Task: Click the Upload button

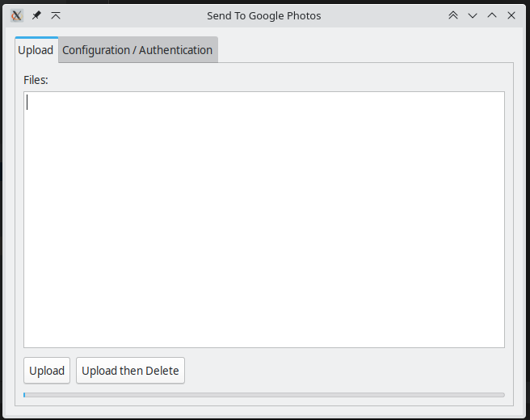Action: (47, 371)
